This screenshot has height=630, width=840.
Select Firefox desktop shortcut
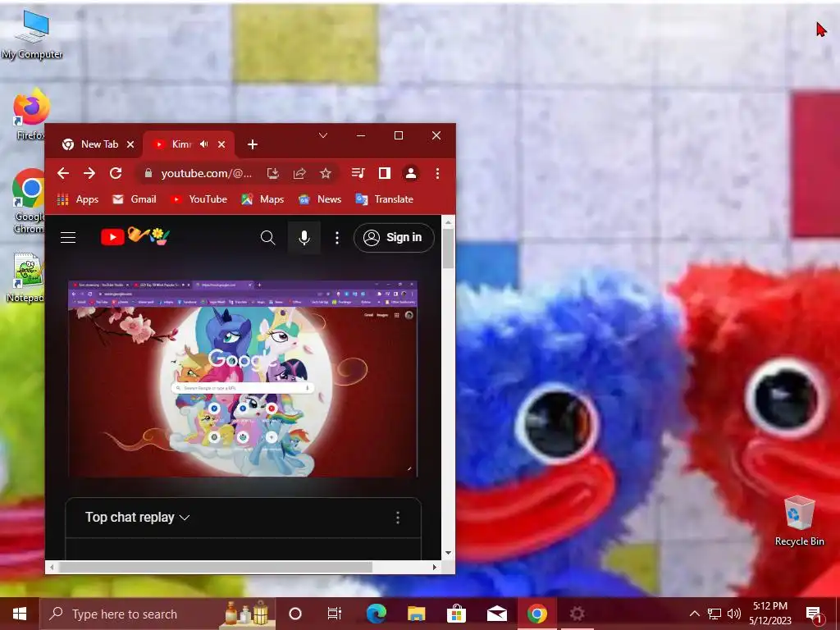pos(31,114)
